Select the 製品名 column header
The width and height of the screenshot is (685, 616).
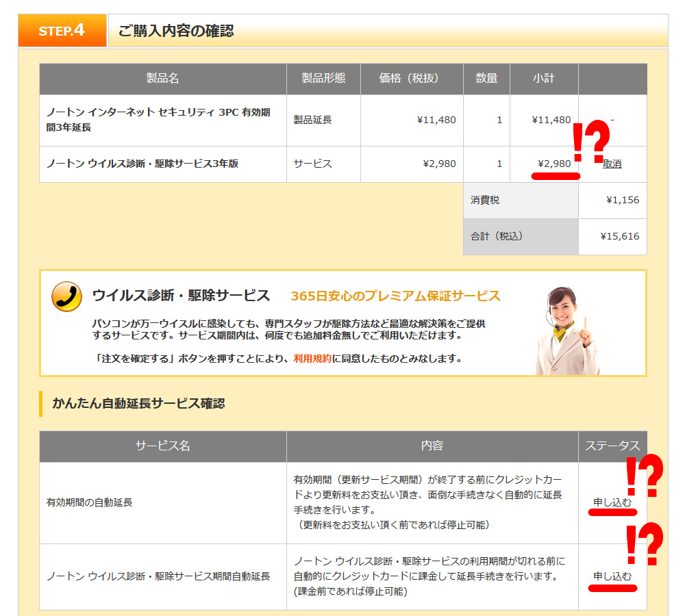(162, 79)
